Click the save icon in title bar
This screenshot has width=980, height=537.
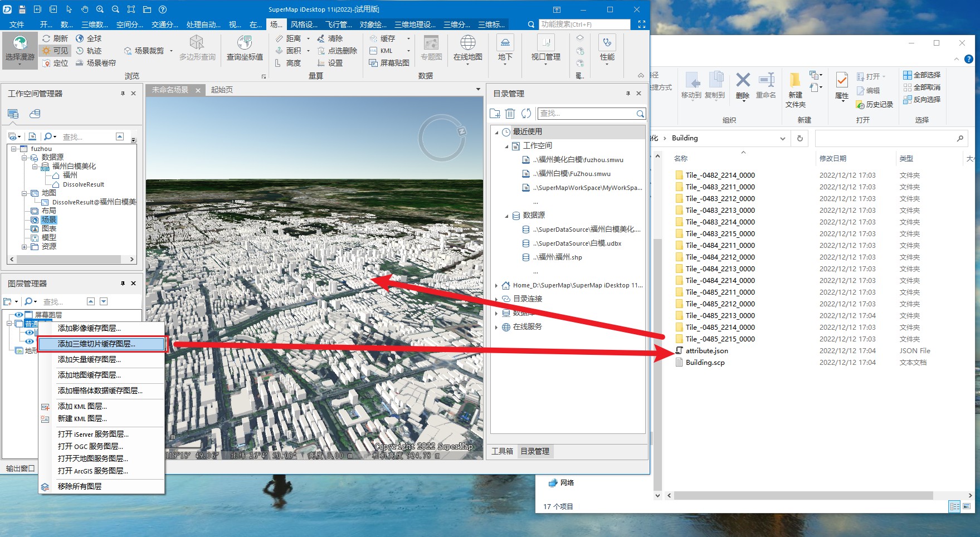click(22, 9)
